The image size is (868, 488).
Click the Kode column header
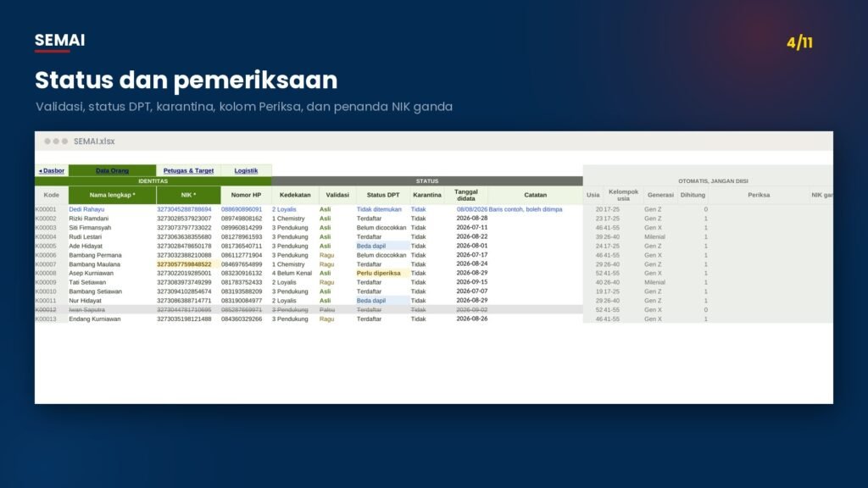coord(52,195)
